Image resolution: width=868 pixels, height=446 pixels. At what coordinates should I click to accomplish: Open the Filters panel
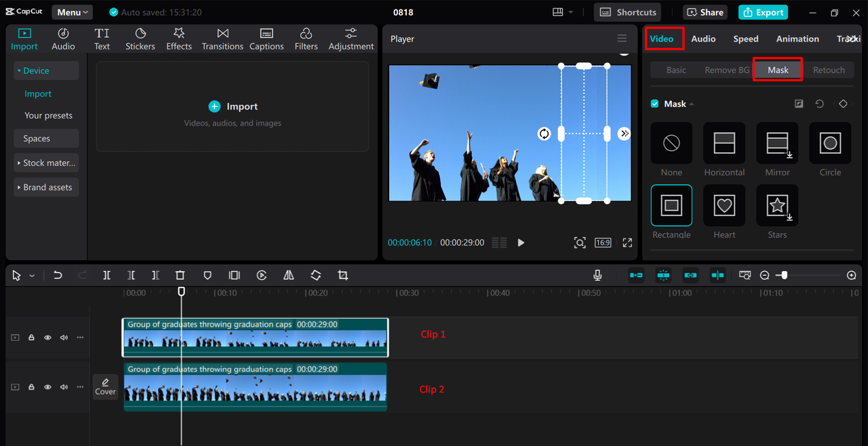(306, 39)
